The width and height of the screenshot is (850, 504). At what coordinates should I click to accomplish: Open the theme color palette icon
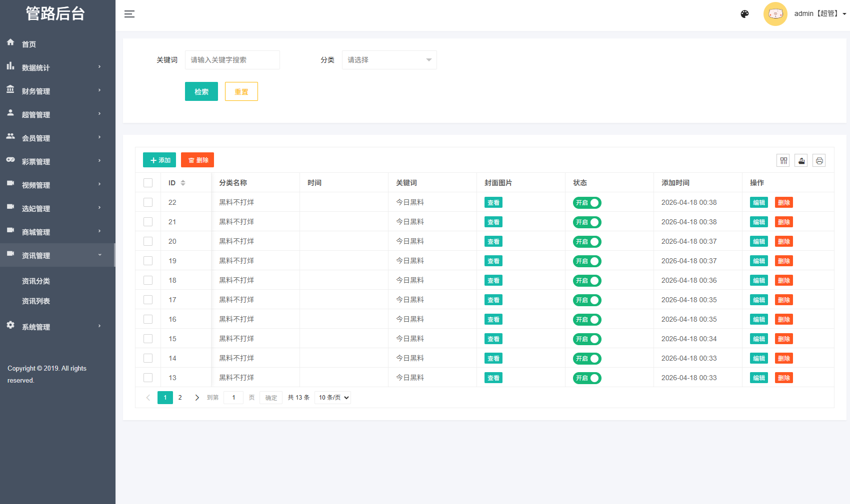[744, 14]
